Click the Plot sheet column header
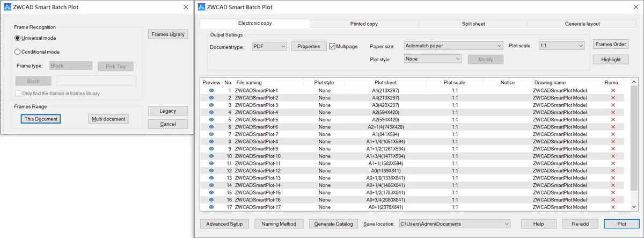The image size is (644, 238). [385, 83]
